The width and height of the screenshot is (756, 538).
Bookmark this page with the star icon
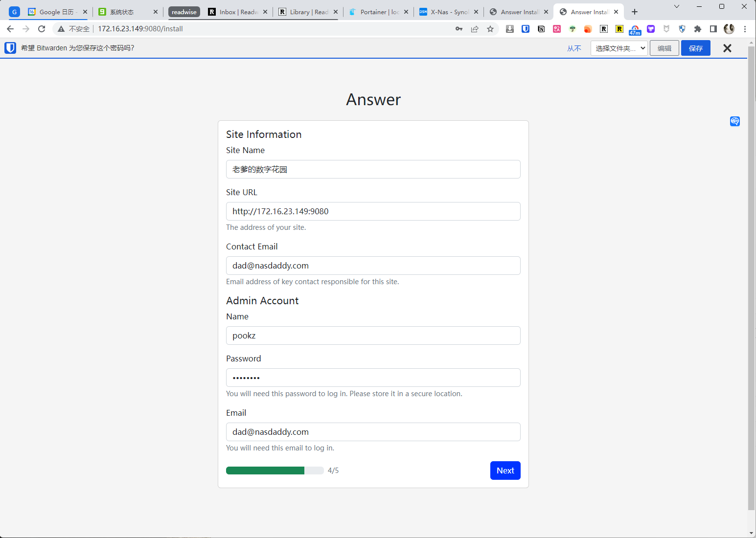[x=490, y=29]
